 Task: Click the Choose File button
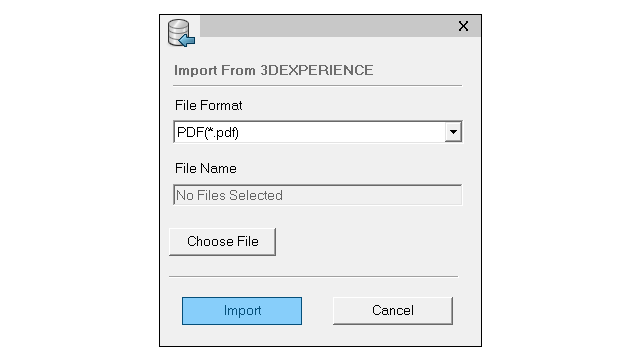[222, 242]
